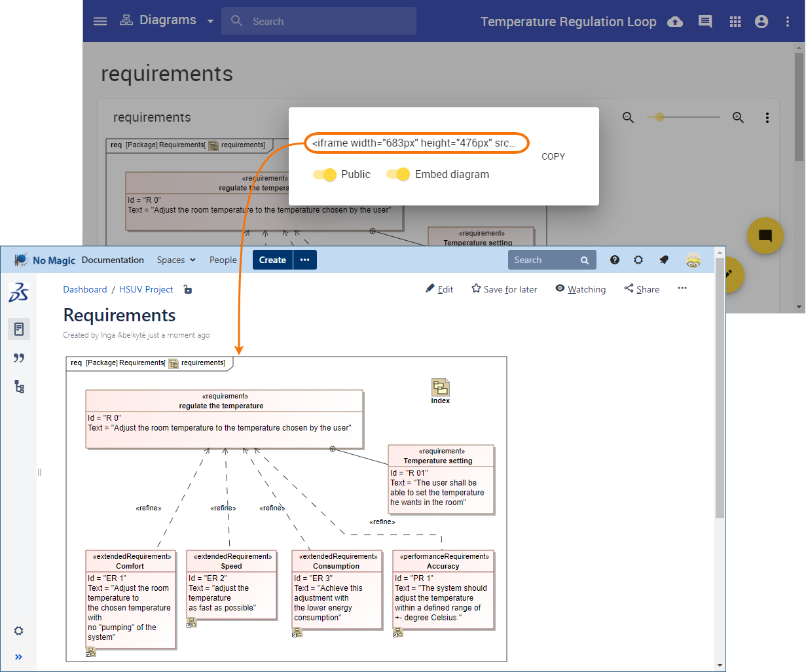Open the notifications icon in Confluence header

pyautogui.click(x=664, y=260)
